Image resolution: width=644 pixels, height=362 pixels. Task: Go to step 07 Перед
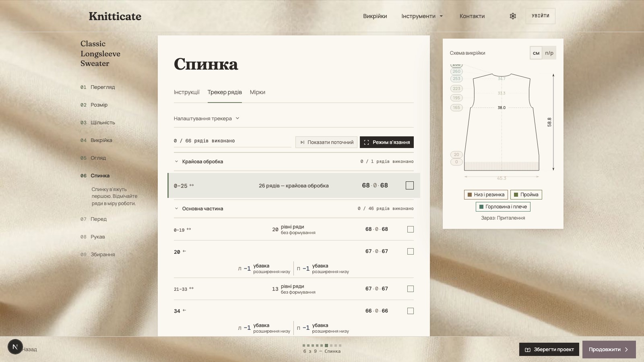coord(93,219)
